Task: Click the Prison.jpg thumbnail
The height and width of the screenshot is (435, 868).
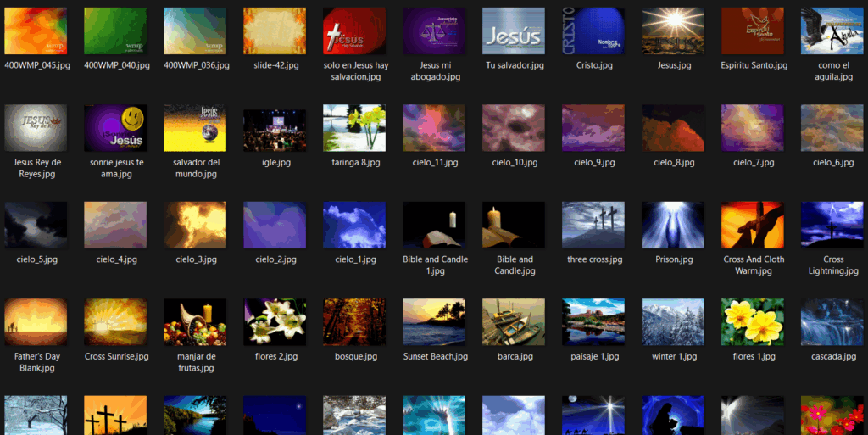Action: point(673,225)
